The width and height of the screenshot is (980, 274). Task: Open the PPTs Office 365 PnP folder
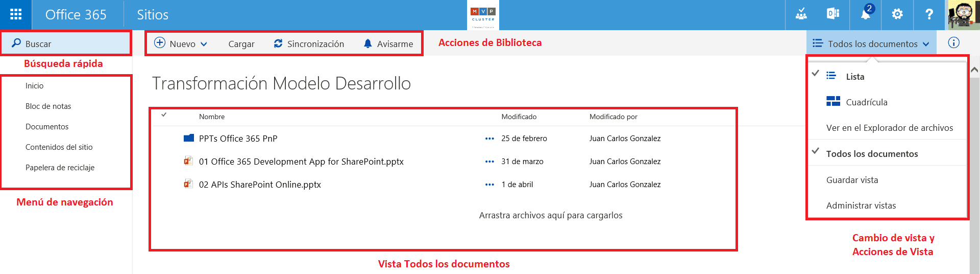coord(238,139)
